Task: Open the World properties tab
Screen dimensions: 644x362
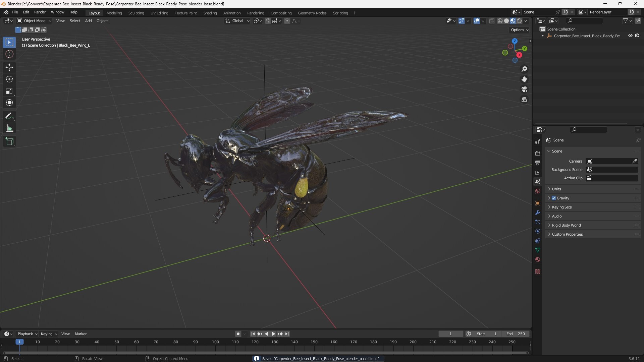Action: tap(538, 191)
